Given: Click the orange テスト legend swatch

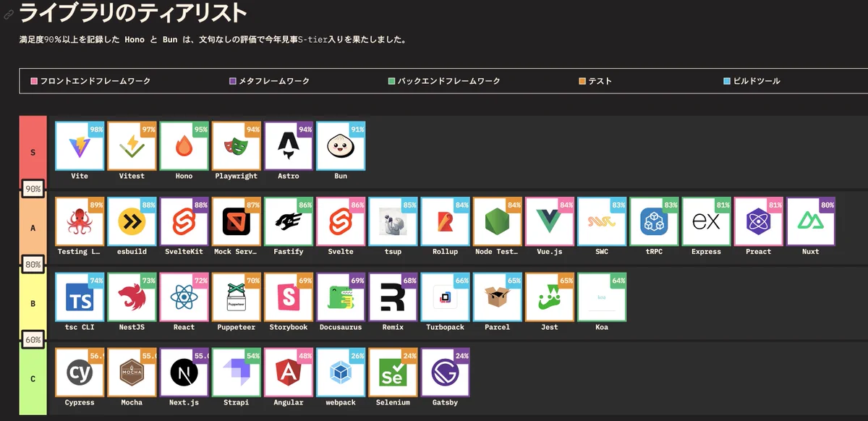Looking at the screenshot, I should pos(582,81).
